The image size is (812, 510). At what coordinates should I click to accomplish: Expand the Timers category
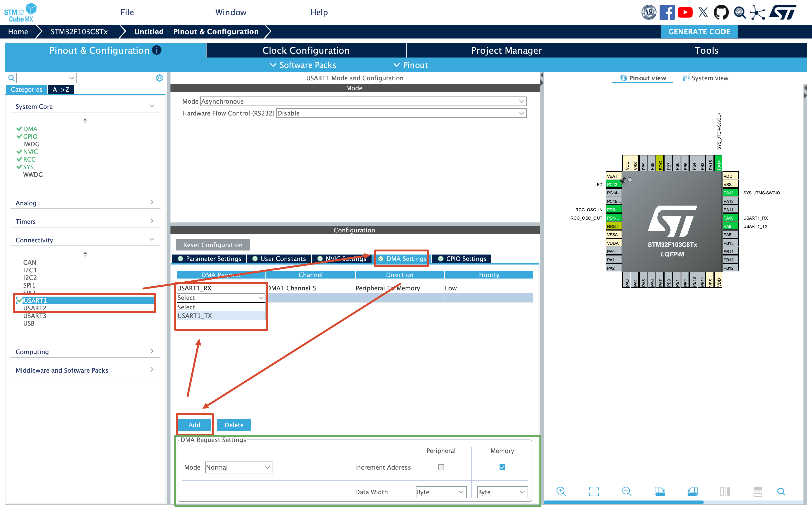85,221
